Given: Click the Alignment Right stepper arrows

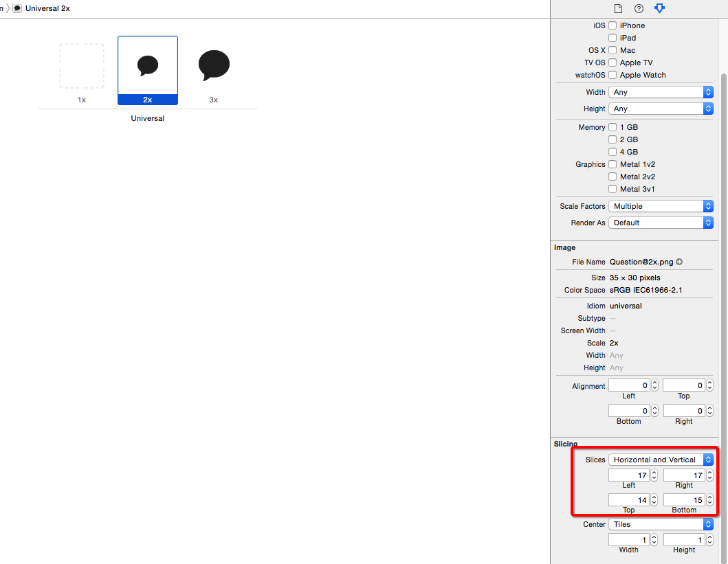Looking at the screenshot, I should click(x=710, y=411).
